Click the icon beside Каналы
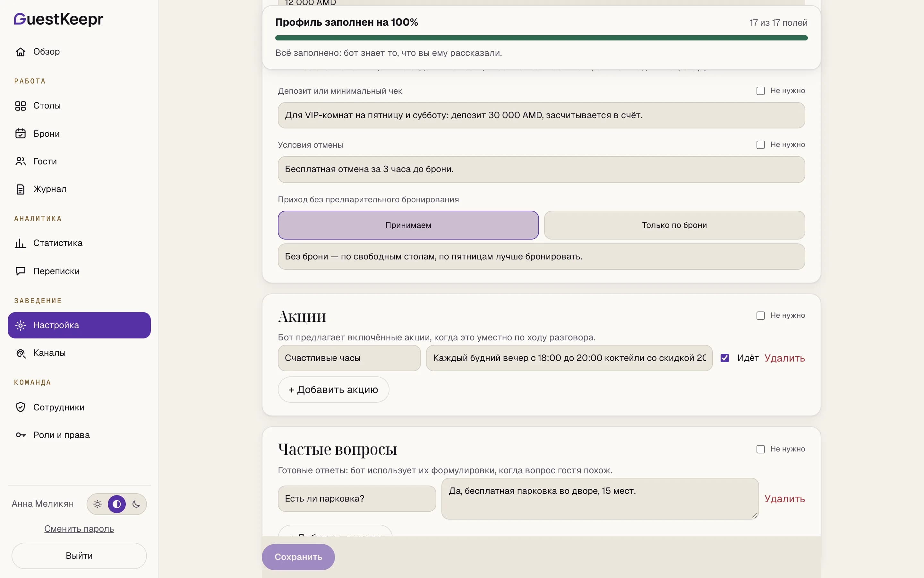This screenshot has width=924, height=578. click(21, 353)
